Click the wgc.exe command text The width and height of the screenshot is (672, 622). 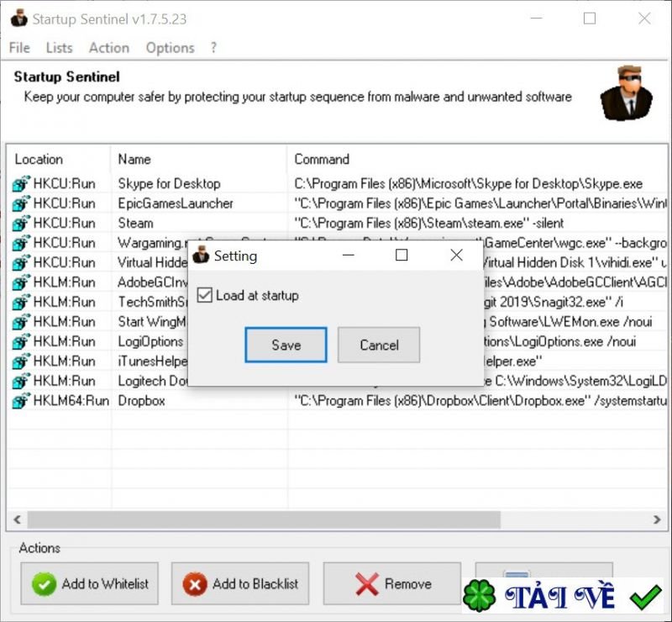coord(575,243)
